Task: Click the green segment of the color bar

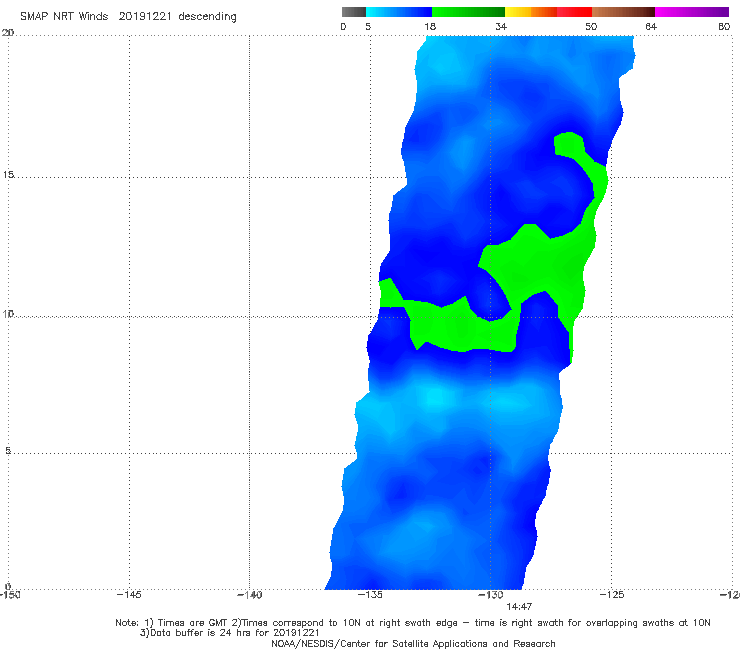Action: tap(468, 12)
